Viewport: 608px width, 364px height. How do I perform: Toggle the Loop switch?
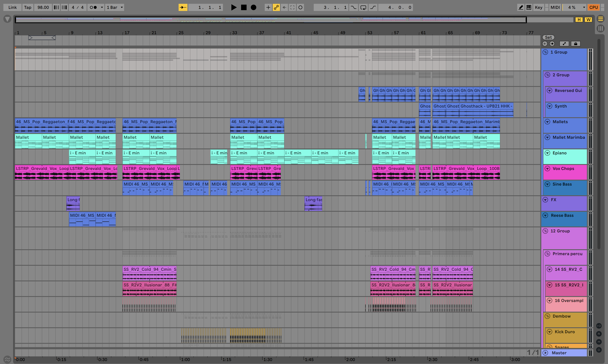pyautogui.click(x=363, y=7)
